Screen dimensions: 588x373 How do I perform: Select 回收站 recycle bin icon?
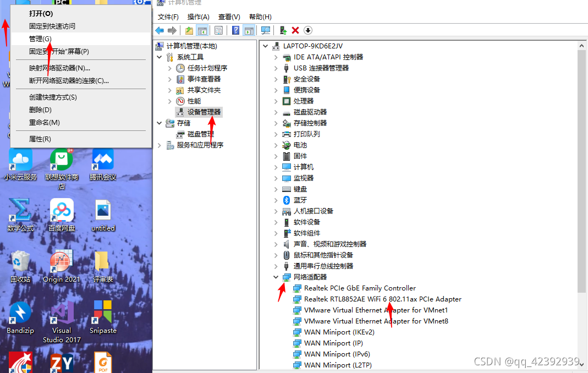click(20, 267)
